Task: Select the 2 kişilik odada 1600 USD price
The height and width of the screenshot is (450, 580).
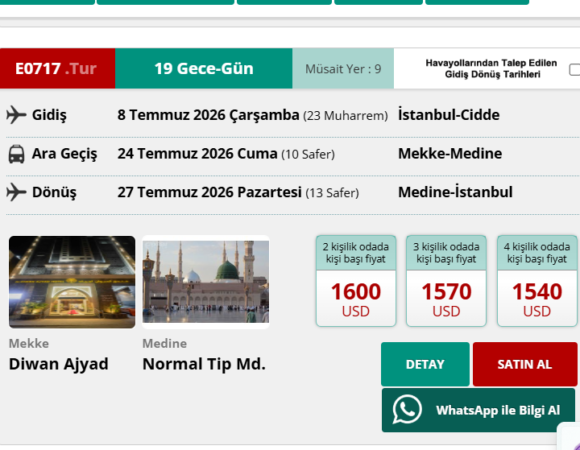Action: pos(356,281)
